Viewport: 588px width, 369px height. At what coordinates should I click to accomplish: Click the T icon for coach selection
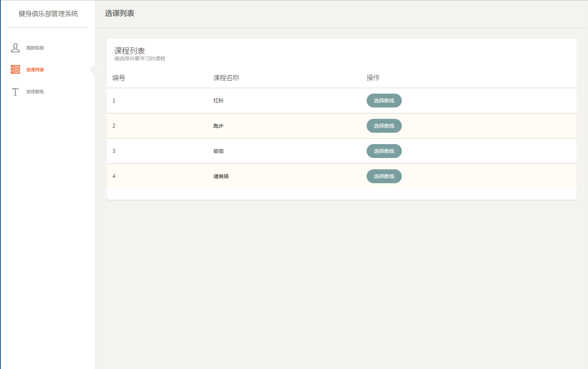point(15,92)
